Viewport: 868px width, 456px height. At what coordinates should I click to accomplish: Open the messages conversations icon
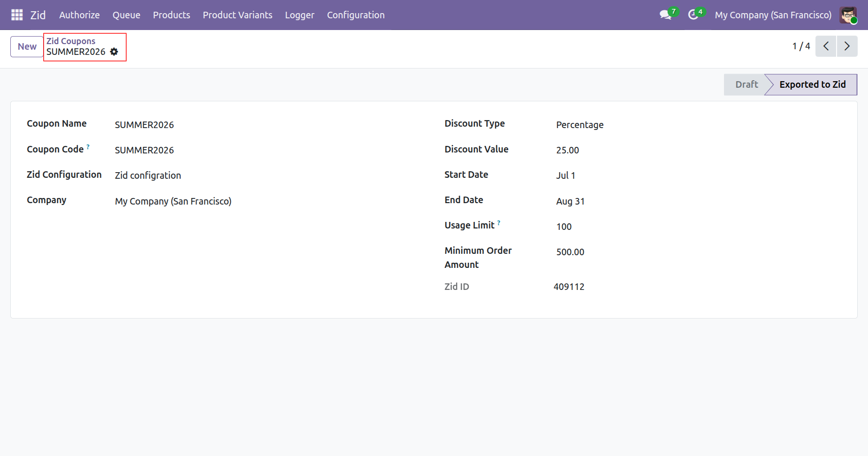665,15
